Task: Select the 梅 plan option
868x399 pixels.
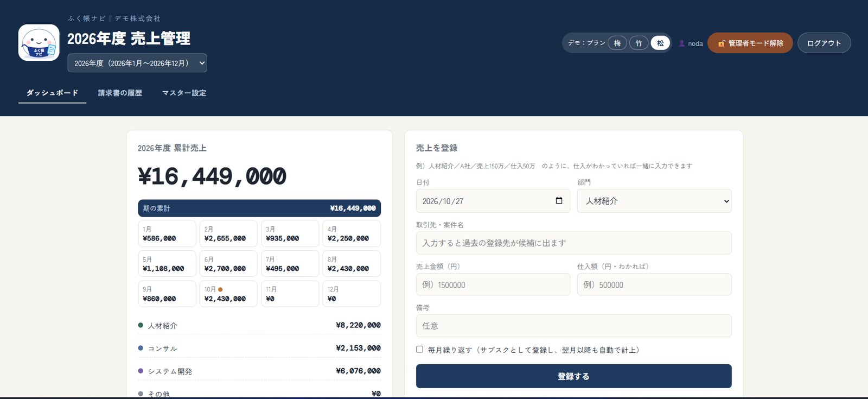Action: pyautogui.click(x=617, y=43)
